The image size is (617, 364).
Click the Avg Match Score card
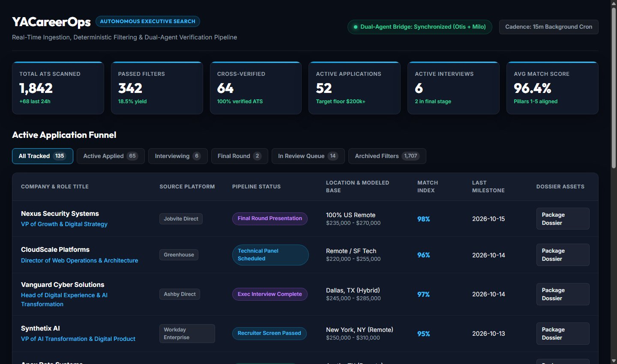pyautogui.click(x=552, y=88)
